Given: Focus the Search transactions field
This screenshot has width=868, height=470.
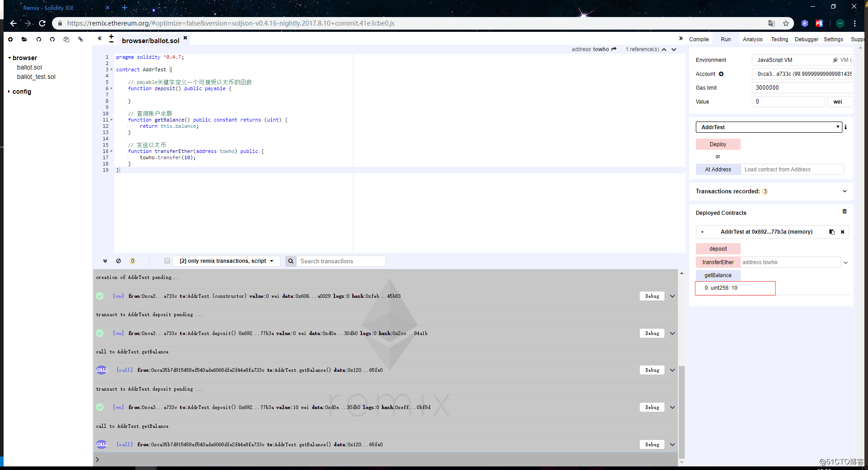Looking at the screenshot, I should tap(341, 261).
